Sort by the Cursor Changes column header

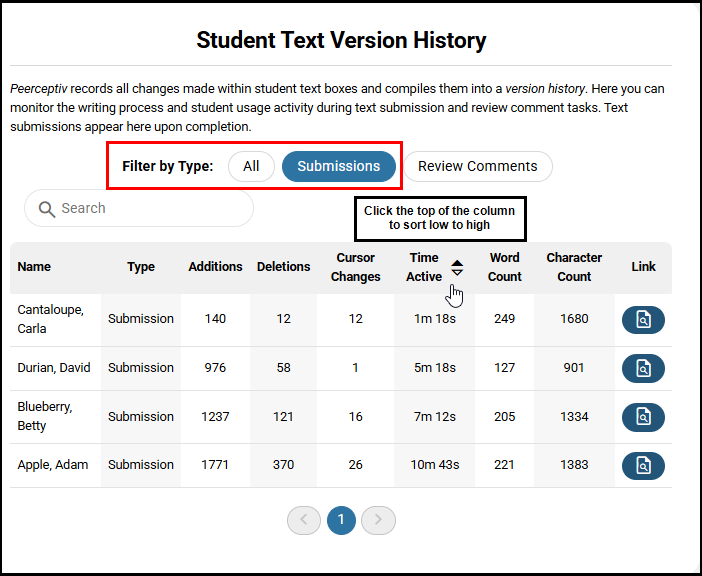click(x=355, y=267)
